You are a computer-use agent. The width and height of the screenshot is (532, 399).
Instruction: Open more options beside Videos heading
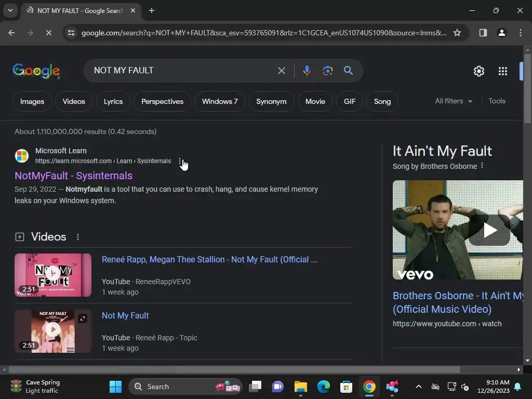pos(78,237)
